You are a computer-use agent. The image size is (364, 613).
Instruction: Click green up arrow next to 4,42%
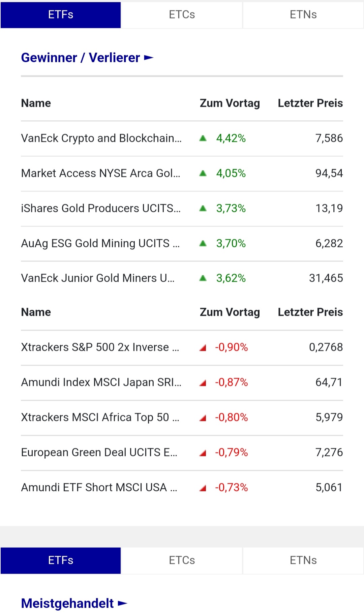coord(203,138)
